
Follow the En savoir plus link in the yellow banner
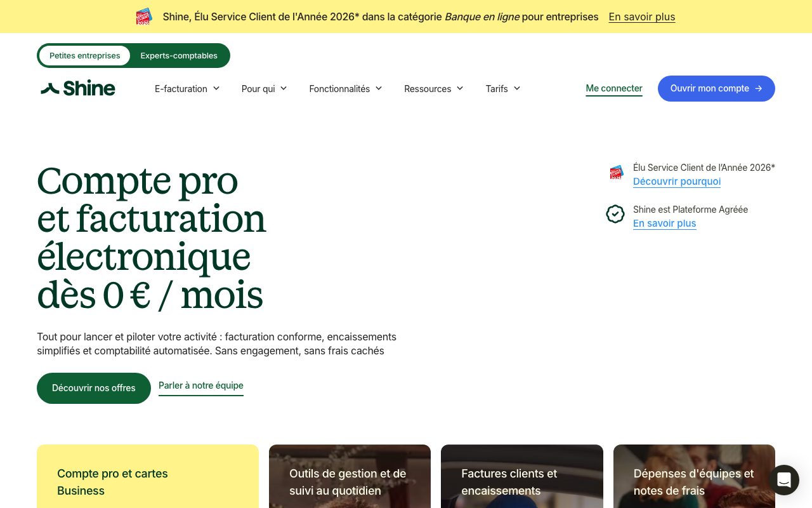click(x=642, y=17)
